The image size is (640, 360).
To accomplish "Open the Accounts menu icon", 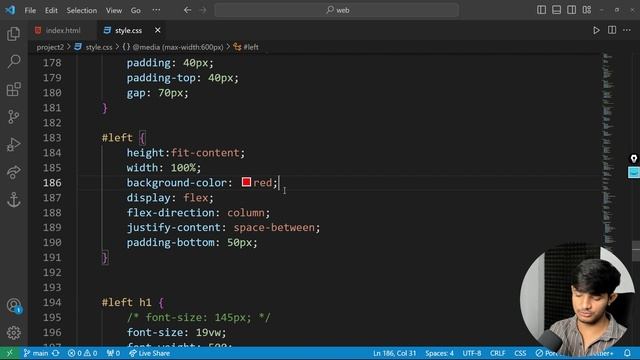I will tap(13, 305).
